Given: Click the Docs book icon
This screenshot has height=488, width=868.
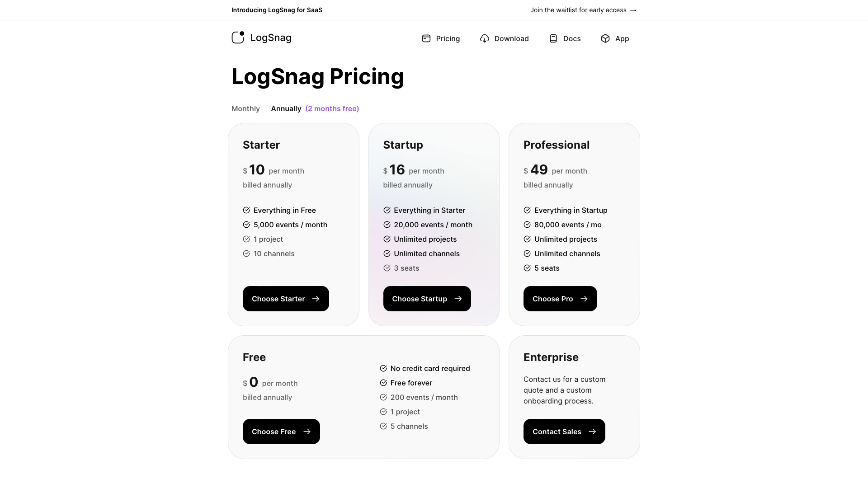Looking at the screenshot, I should tap(553, 38).
